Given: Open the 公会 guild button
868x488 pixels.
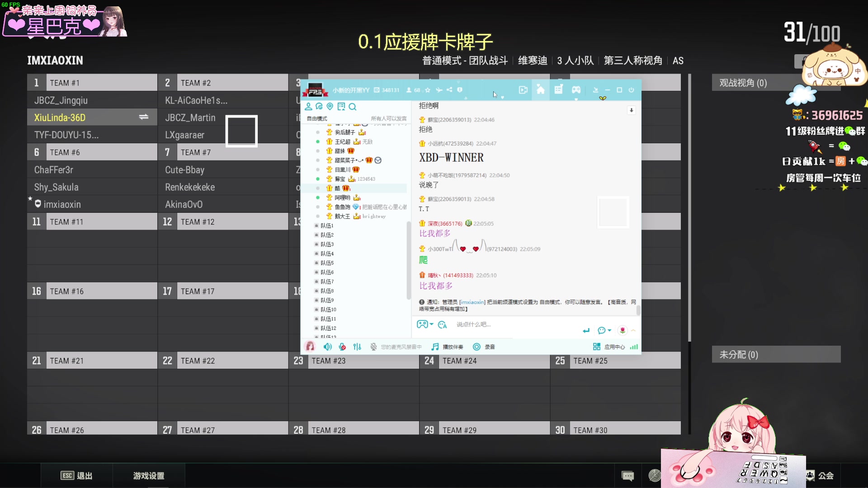Looking at the screenshot, I should (x=821, y=475).
